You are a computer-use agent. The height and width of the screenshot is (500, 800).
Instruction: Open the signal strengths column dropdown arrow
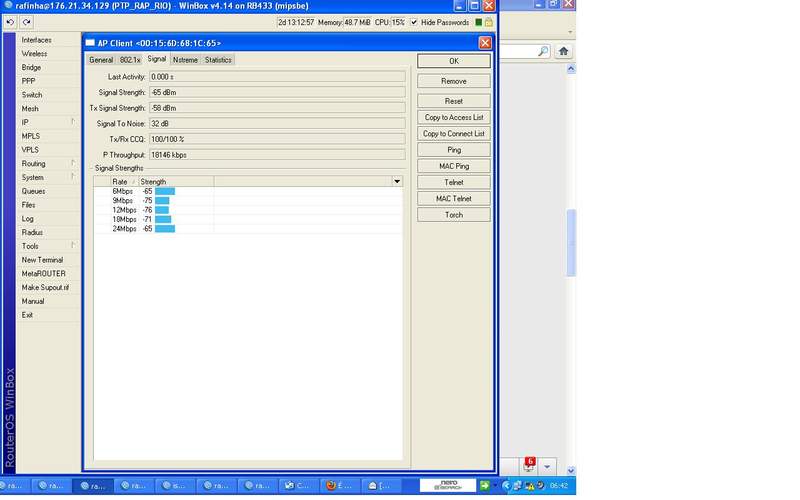pyautogui.click(x=397, y=182)
